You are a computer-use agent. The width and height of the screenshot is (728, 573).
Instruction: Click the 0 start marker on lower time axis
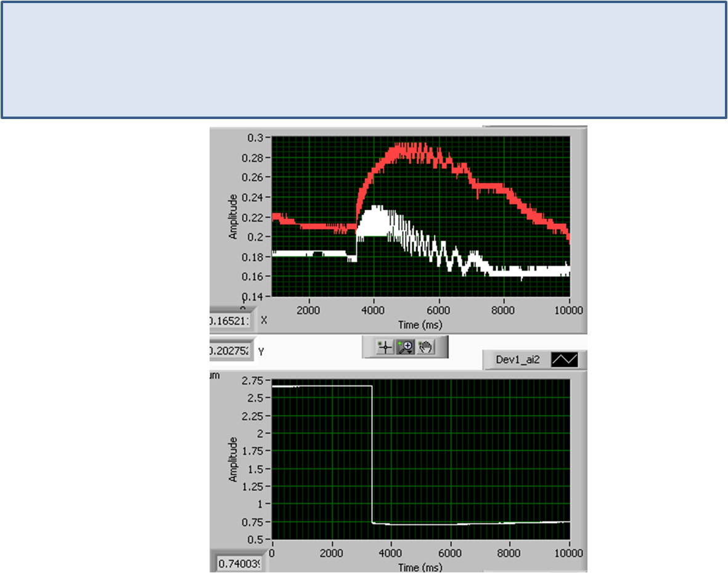point(272,553)
